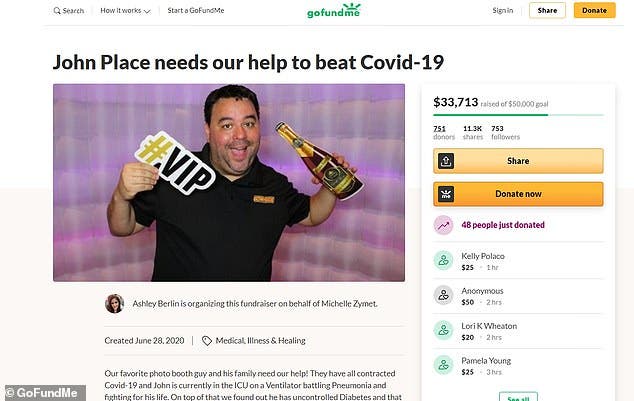
Task: Click the Sign in link
Action: 503,11
